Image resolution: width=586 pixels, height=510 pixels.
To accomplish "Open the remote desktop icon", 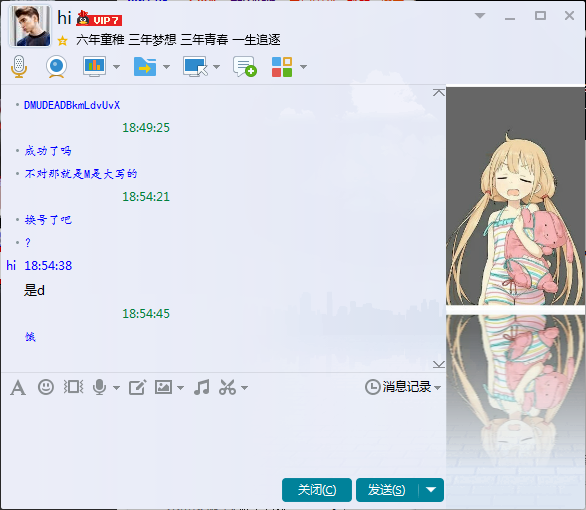I will (195, 67).
